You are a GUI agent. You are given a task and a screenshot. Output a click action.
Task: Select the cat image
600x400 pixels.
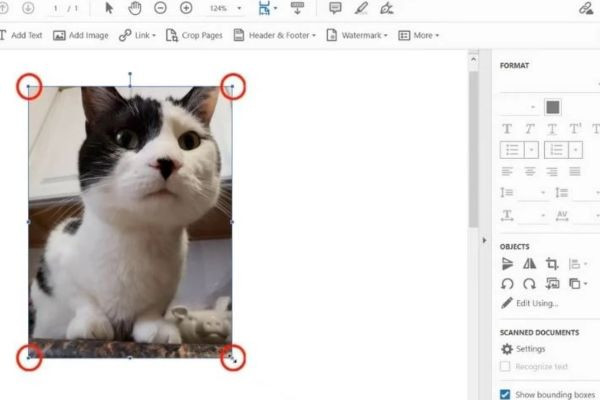[130, 222]
